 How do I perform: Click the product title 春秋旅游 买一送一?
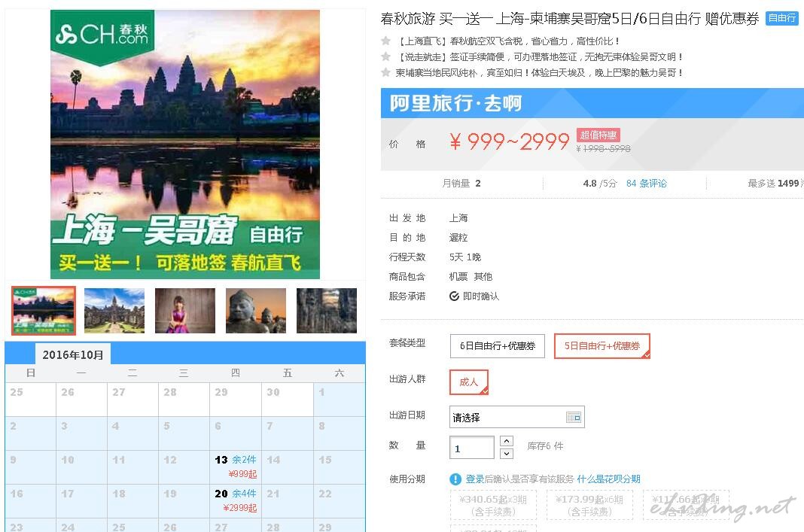(x=570, y=19)
